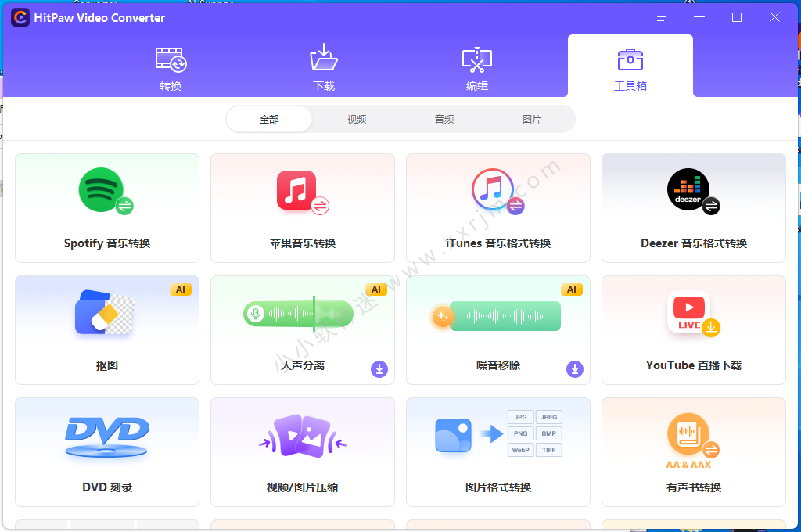Viewport: 801px width, 532px height.
Task: Click the 图片格式转换 label
Action: [498, 487]
